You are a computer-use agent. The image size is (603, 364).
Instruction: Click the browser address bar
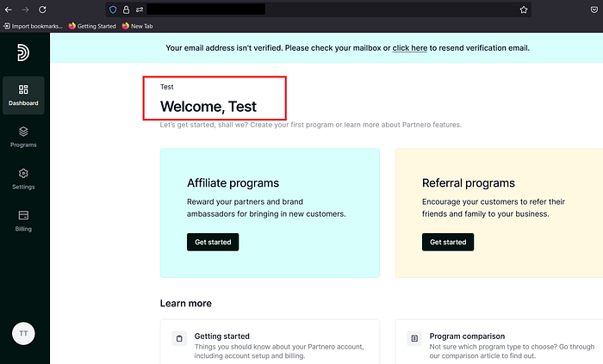(x=320, y=9)
